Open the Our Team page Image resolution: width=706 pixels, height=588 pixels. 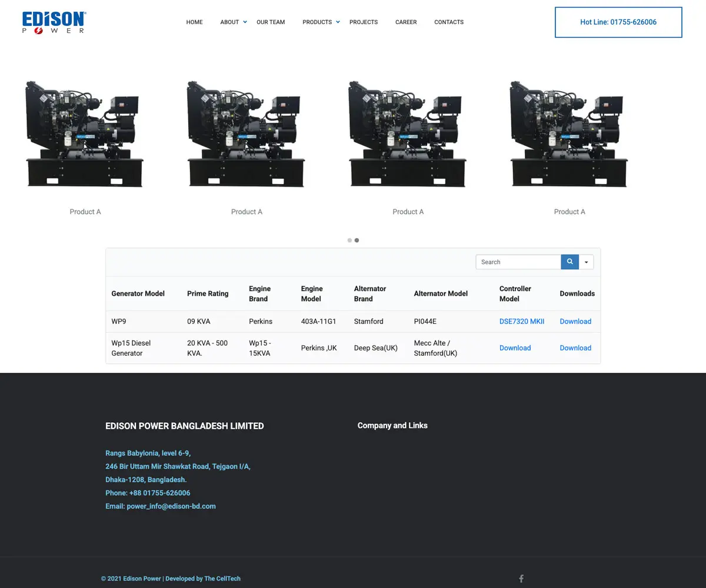point(271,22)
